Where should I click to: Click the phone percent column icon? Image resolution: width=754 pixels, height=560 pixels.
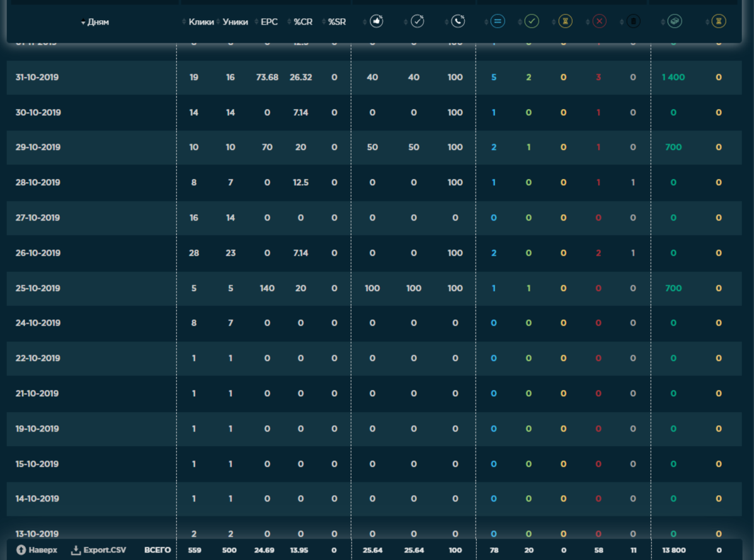click(458, 21)
